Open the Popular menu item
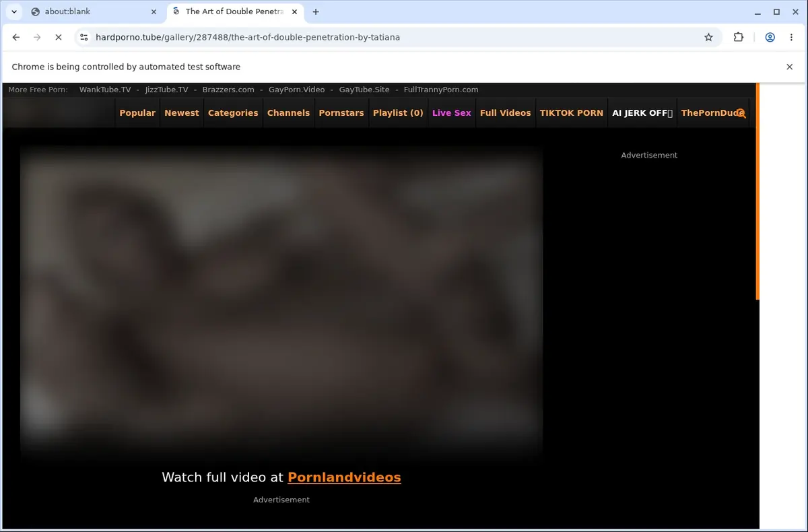Image resolution: width=808 pixels, height=532 pixels. (x=137, y=113)
